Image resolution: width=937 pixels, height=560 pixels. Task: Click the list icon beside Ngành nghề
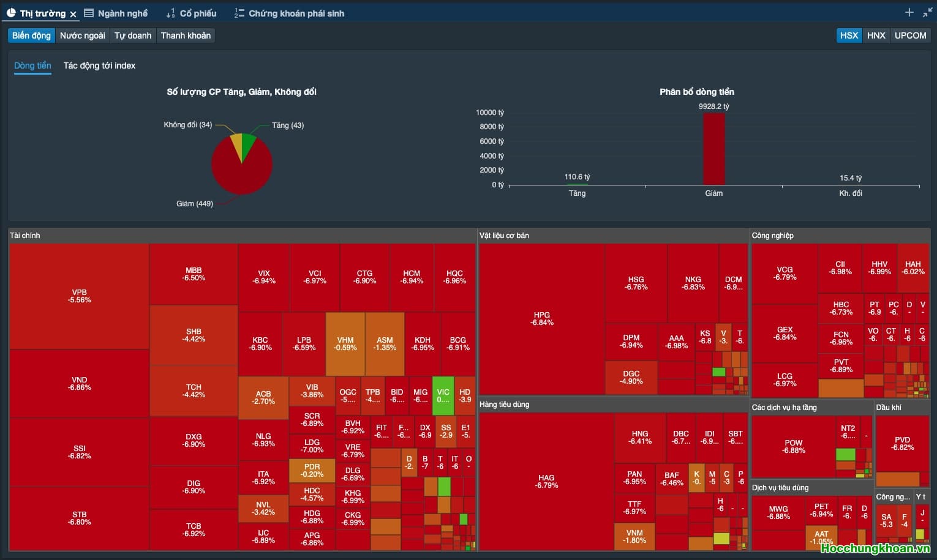click(89, 13)
